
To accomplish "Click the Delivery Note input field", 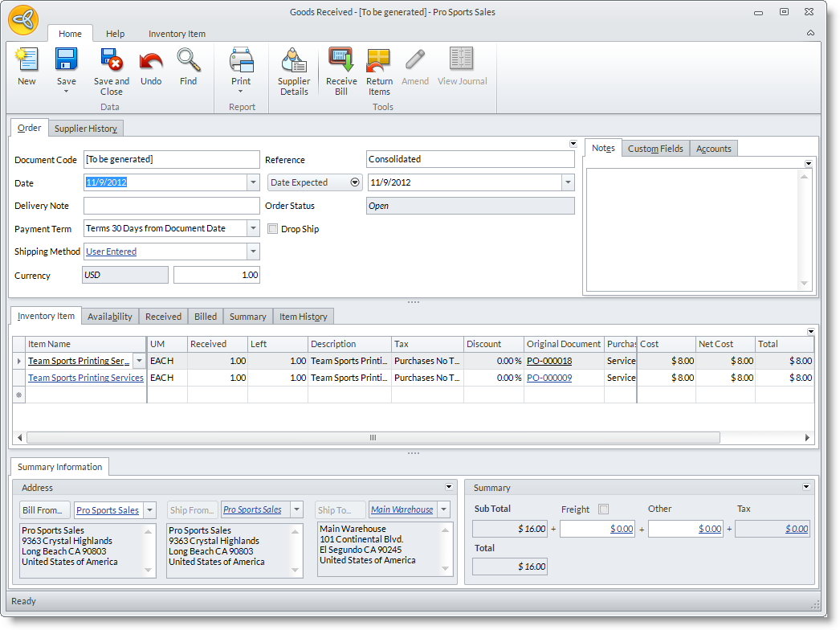I will coord(171,206).
